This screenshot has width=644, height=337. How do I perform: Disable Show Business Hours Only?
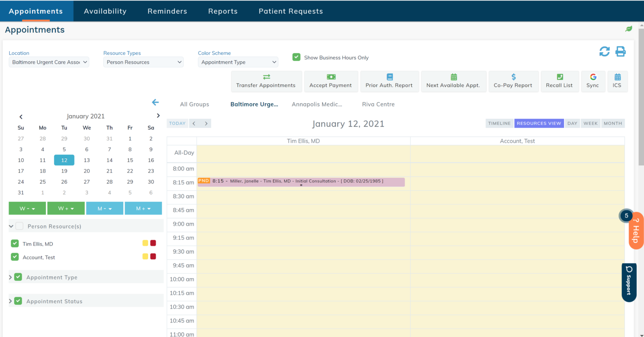(x=296, y=57)
